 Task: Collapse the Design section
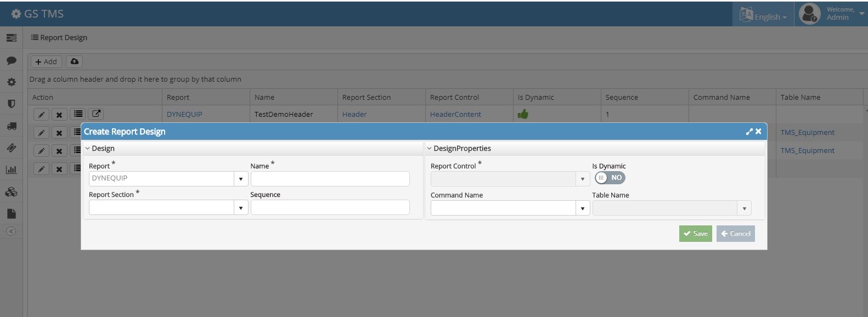click(87, 149)
